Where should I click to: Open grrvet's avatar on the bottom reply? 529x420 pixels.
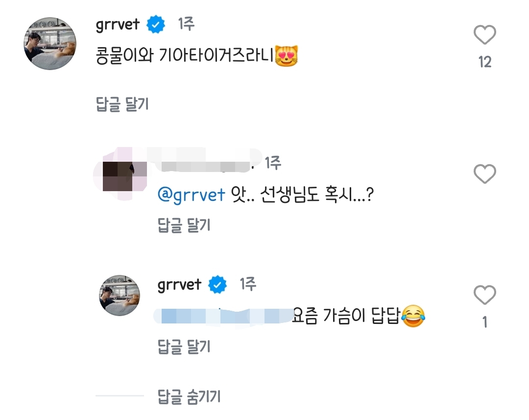120,295
